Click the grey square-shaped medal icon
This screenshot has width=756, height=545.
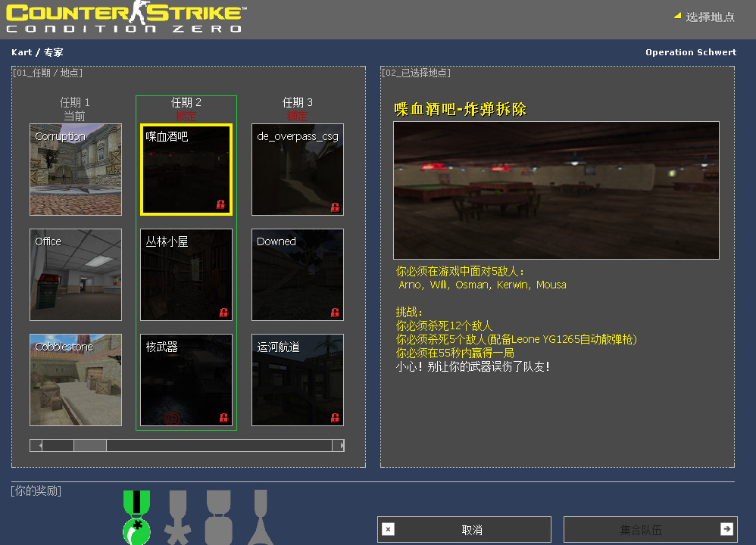click(x=219, y=518)
